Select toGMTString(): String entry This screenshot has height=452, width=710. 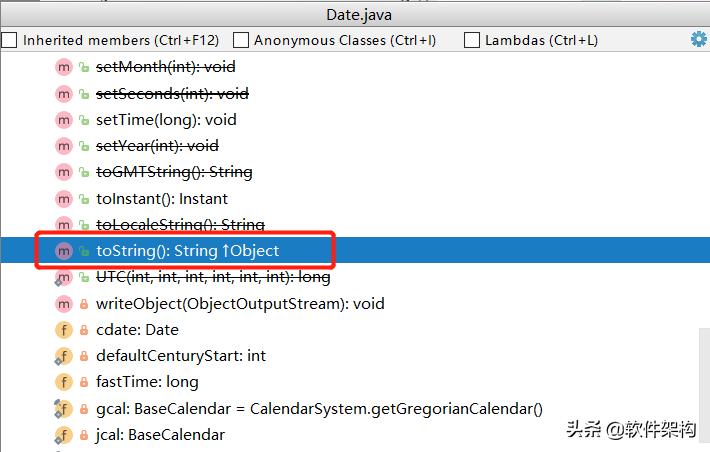(x=173, y=172)
